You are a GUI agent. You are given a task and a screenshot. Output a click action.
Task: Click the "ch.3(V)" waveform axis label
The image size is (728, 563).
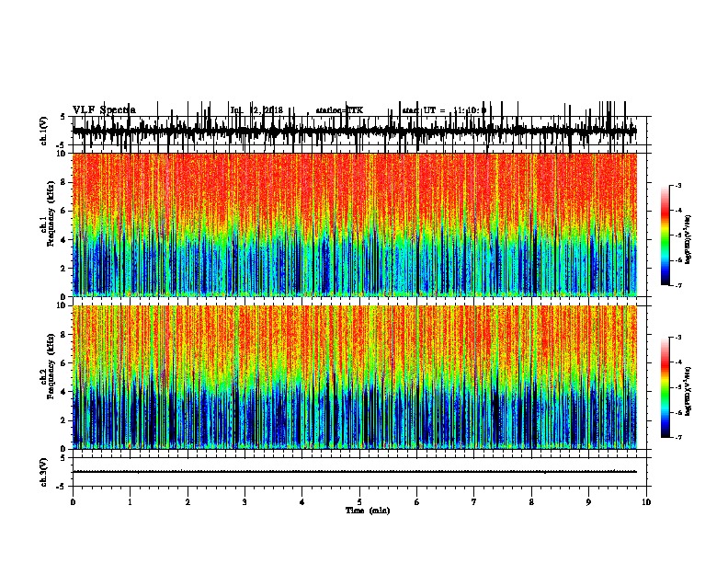[44, 472]
